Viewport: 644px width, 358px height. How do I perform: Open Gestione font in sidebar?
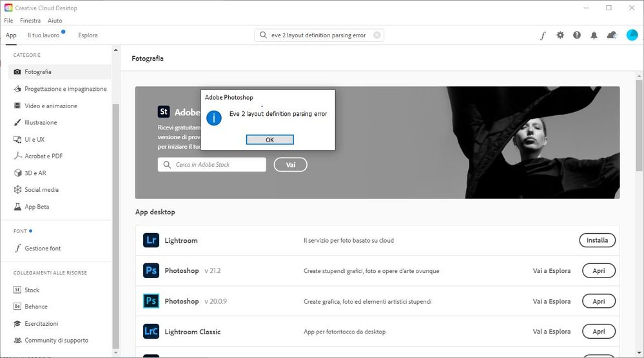(x=59, y=248)
